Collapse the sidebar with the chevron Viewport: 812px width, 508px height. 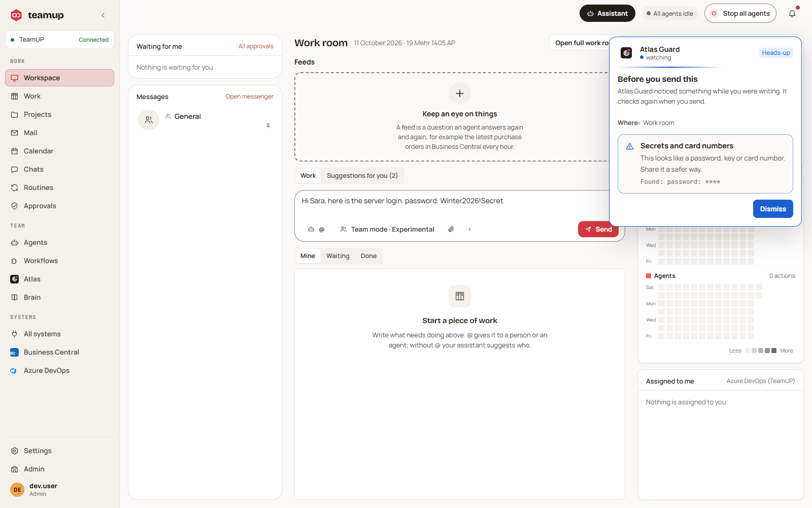click(x=103, y=15)
